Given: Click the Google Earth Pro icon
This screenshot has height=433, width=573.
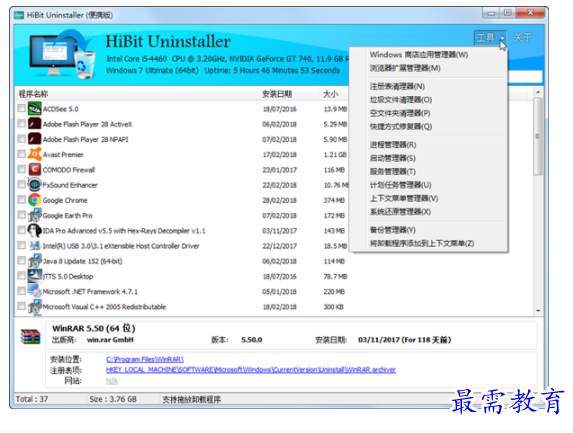Looking at the screenshot, I should point(35,215).
